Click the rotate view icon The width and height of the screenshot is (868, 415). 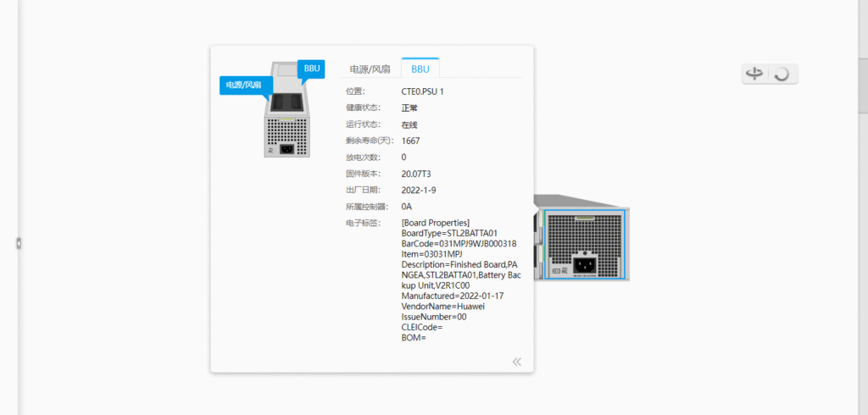755,74
